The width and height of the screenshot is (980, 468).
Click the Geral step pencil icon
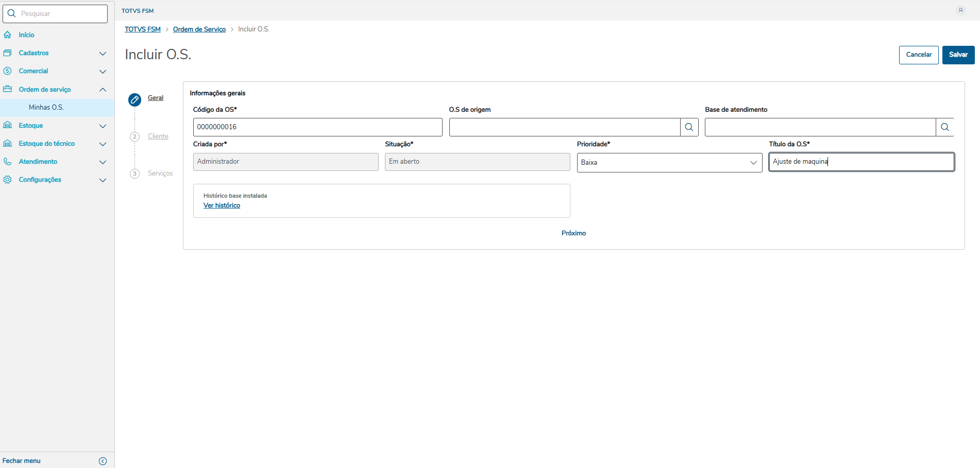(134, 99)
